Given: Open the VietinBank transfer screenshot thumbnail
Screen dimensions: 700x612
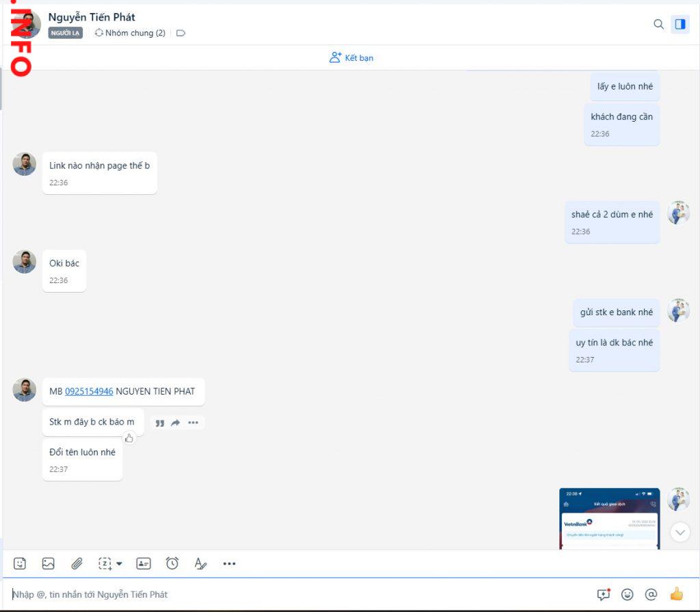Looking at the screenshot, I should coord(609,518).
